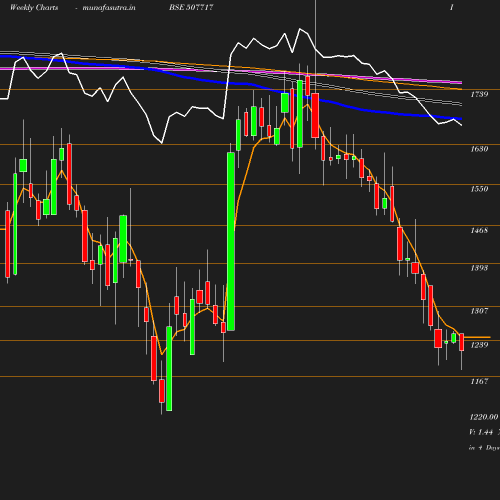Screen dimensions: 500x500
Task: Click the 'BSE 507717' symbol label
Action: [191, 7]
